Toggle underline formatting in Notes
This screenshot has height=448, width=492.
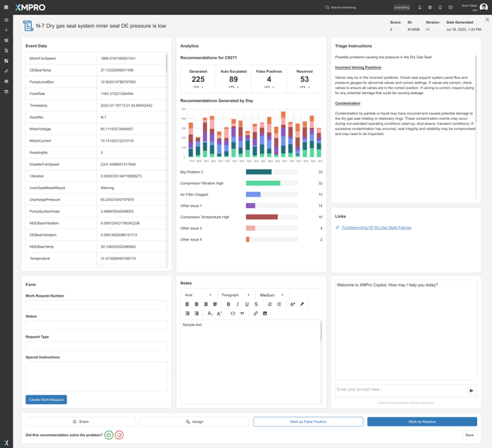(247, 304)
